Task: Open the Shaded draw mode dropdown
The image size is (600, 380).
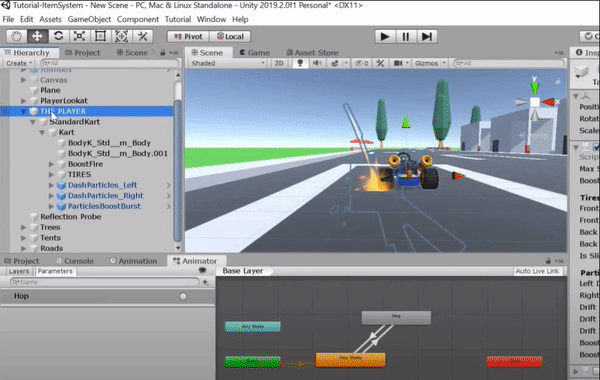Action: [228, 63]
